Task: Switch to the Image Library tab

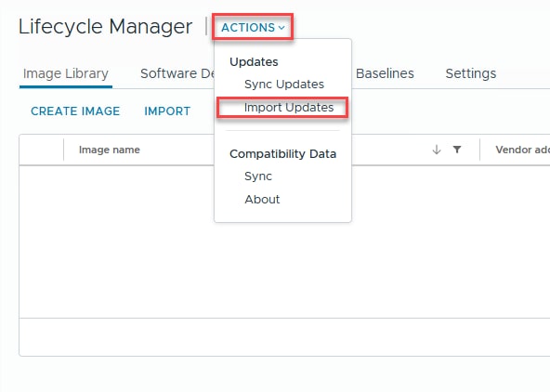Action: point(66,73)
